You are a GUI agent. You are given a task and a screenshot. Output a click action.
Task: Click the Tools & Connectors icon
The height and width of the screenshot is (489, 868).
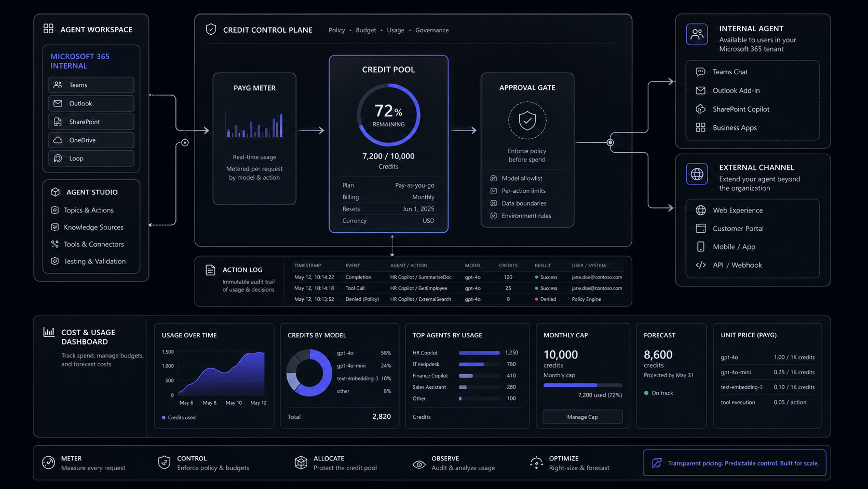[55, 244]
